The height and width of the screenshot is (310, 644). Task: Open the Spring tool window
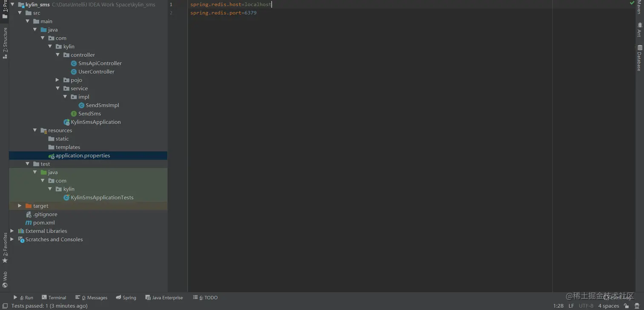click(126, 298)
